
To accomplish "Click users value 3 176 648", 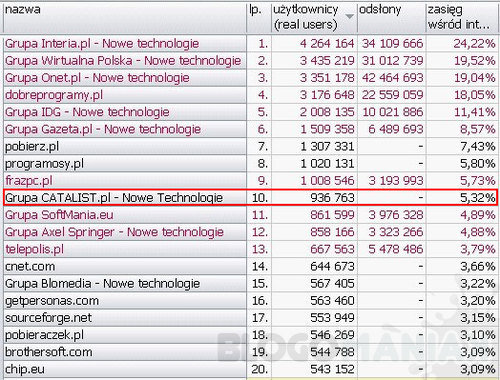I will tap(327, 95).
